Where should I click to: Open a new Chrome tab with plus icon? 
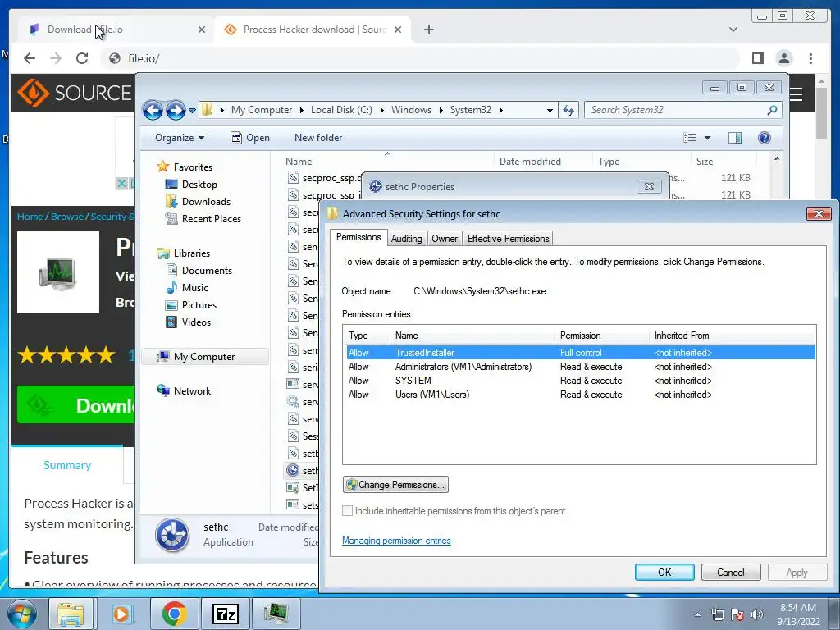[428, 30]
